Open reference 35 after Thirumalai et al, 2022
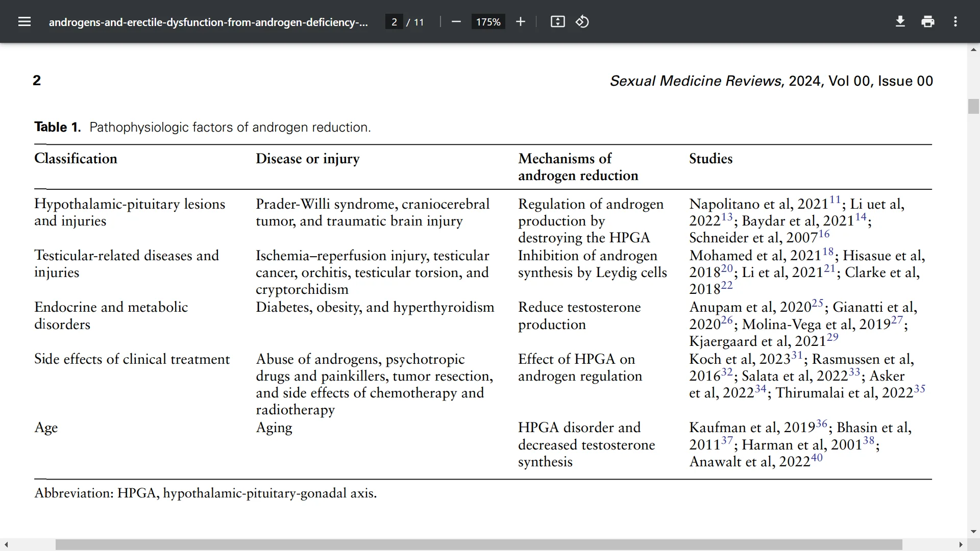The width and height of the screenshot is (980, 551). coord(919,389)
